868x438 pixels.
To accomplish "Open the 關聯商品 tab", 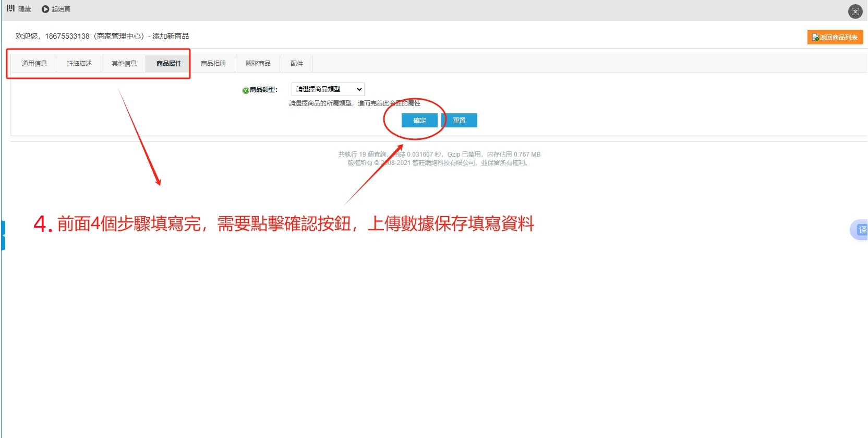I will click(x=258, y=64).
